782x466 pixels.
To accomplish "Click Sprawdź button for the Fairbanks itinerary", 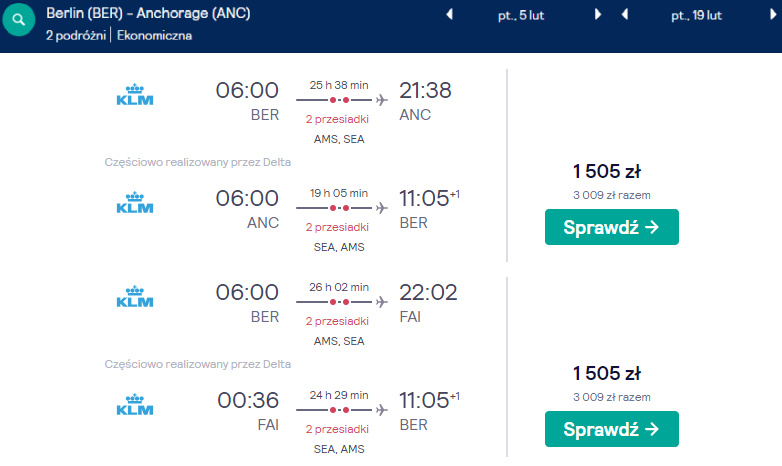I will tap(611, 429).
